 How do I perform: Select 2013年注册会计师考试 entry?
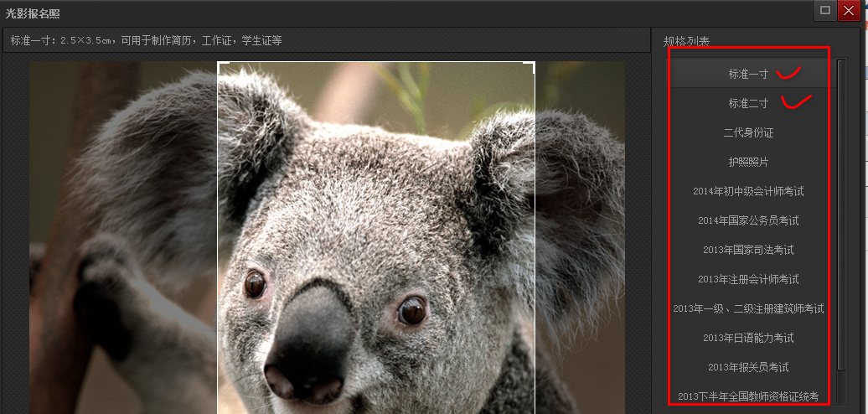click(748, 280)
